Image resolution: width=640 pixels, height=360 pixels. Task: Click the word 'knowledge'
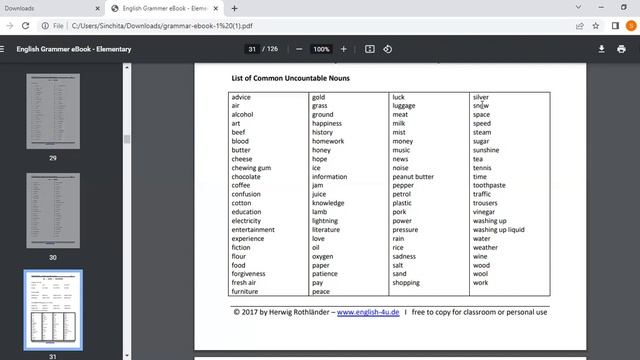coord(328,203)
